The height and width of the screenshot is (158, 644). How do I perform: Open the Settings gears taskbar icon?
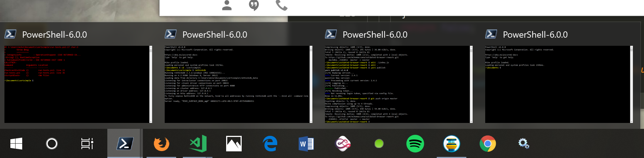tap(524, 144)
